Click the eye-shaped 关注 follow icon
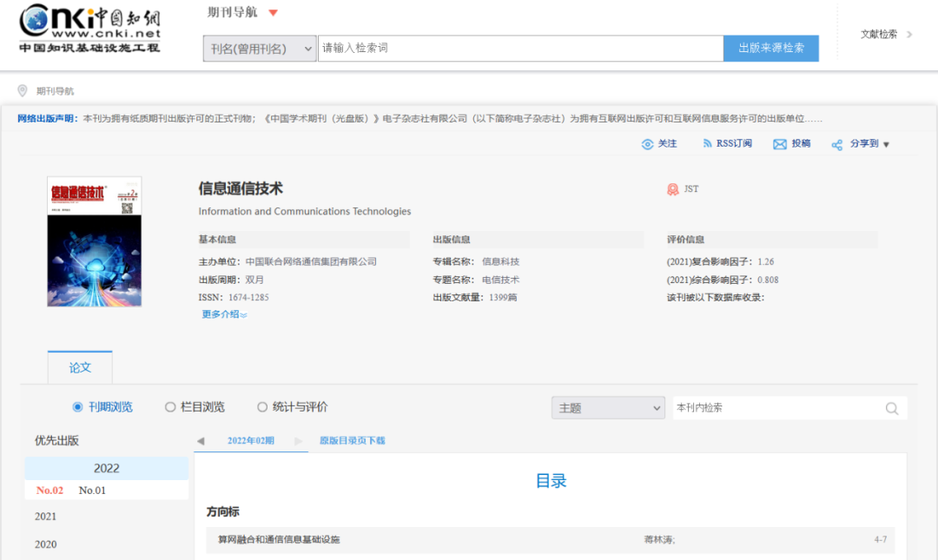Viewport: 938px width, 560px height. (x=647, y=144)
